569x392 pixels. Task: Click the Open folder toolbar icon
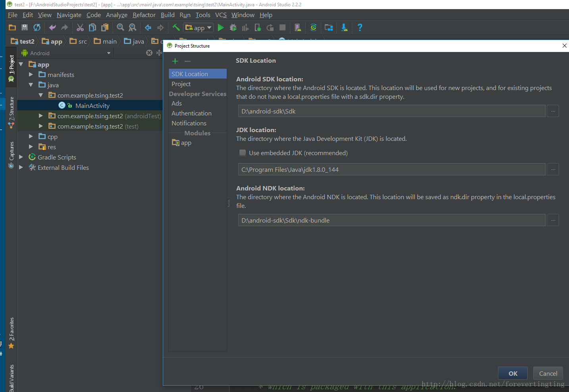(x=12, y=27)
